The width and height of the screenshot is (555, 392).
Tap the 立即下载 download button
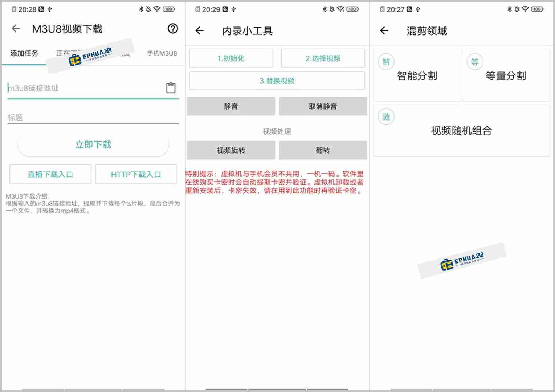(x=93, y=144)
